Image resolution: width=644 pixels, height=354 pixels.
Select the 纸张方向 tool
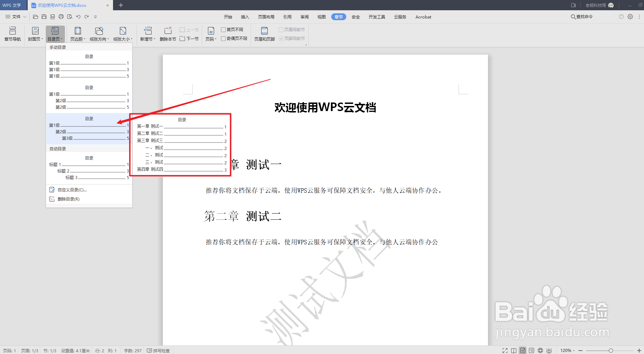click(x=99, y=34)
